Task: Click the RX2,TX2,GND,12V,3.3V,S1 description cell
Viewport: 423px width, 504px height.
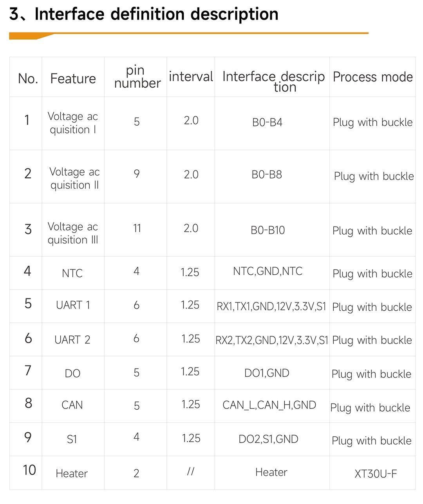Action: (272, 340)
